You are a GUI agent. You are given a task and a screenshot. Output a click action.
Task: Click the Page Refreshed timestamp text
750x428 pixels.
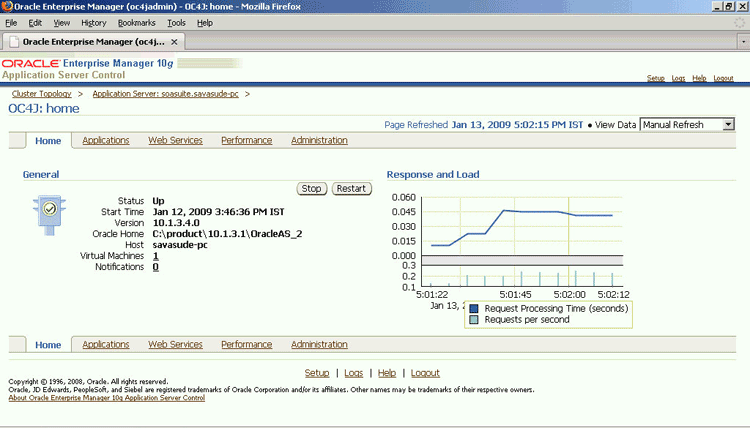click(x=517, y=125)
